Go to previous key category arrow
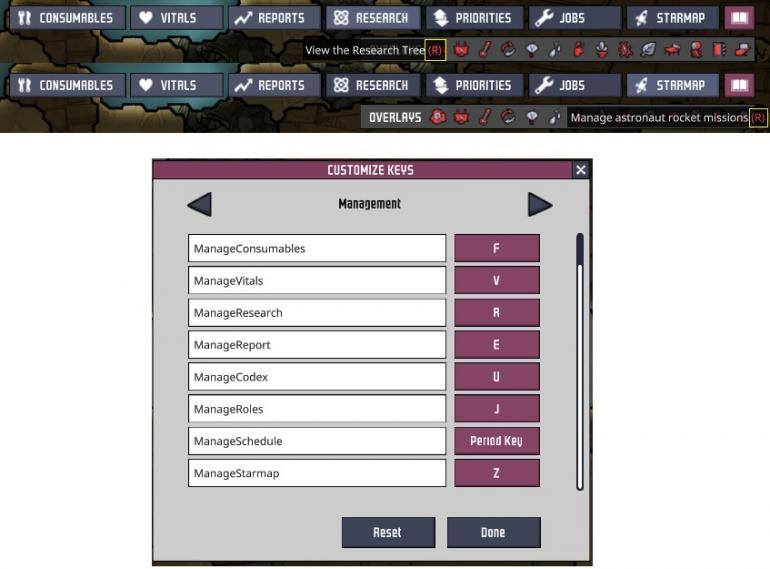Image resolution: width=770 pixels, height=569 pixels. click(x=200, y=204)
